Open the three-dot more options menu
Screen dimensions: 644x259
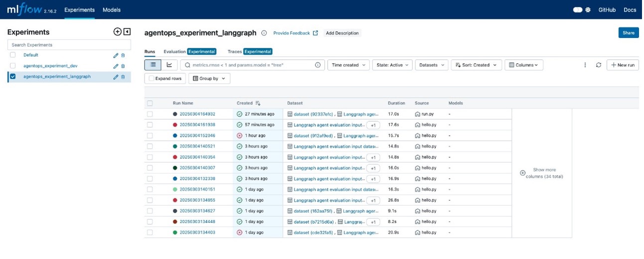pos(585,65)
